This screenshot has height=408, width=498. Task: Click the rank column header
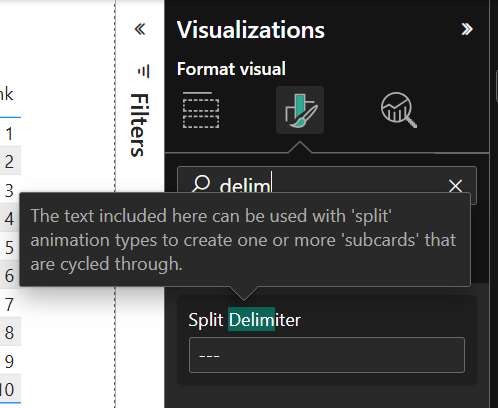(x=7, y=95)
